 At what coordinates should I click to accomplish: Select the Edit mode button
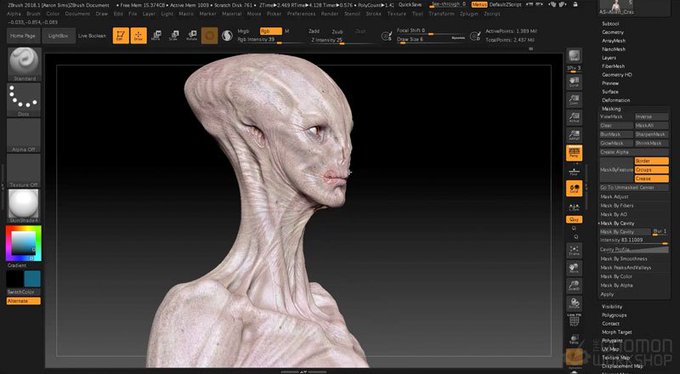pyautogui.click(x=121, y=36)
